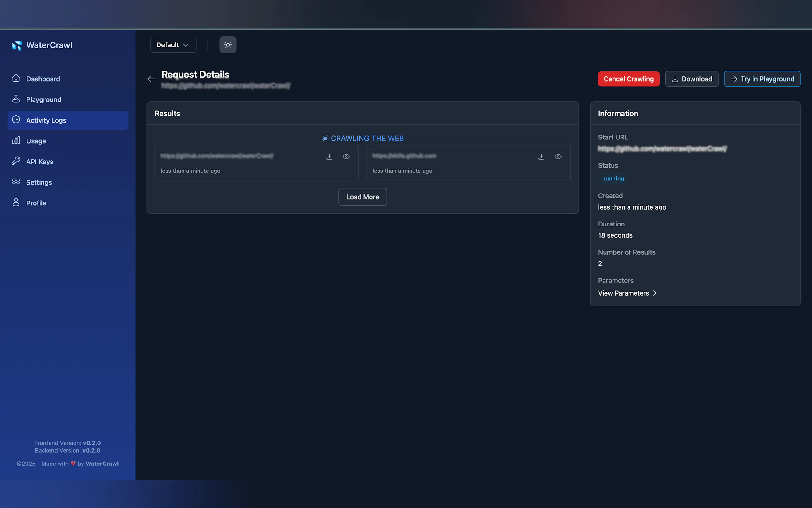The width and height of the screenshot is (812, 508).
Task: Preview first result with eye icon
Action: [x=346, y=156]
